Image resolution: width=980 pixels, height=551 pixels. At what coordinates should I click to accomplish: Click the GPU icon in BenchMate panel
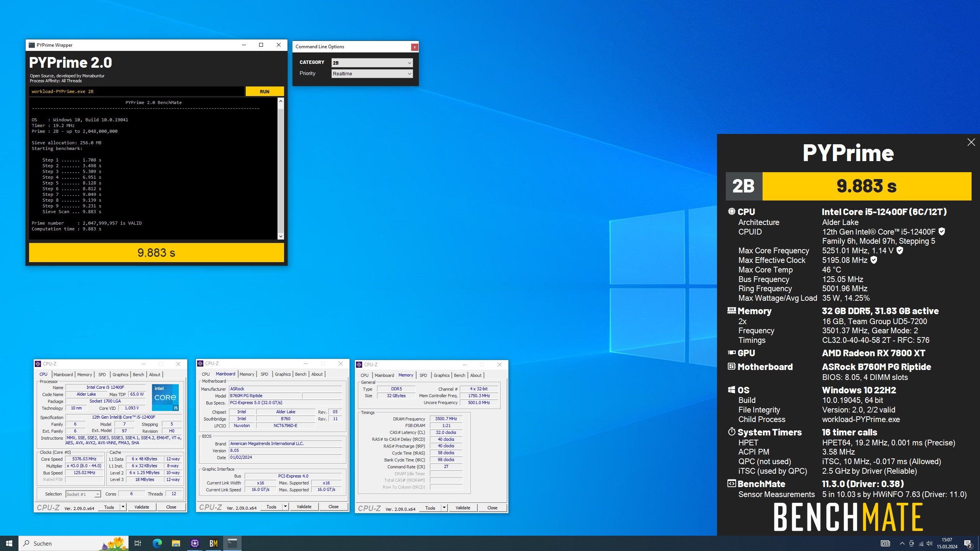tap(732, 352)
